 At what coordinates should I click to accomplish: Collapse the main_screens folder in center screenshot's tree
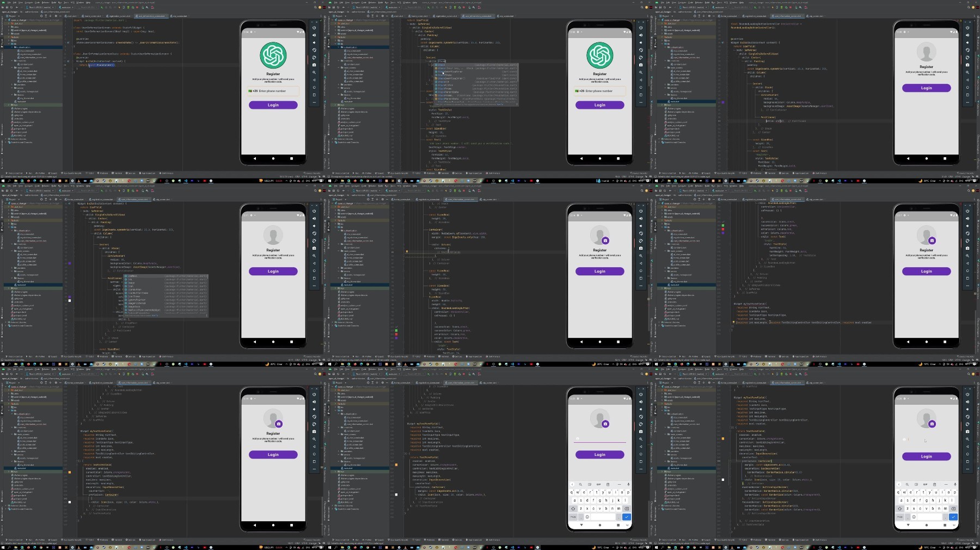click(x=338, y=251)
